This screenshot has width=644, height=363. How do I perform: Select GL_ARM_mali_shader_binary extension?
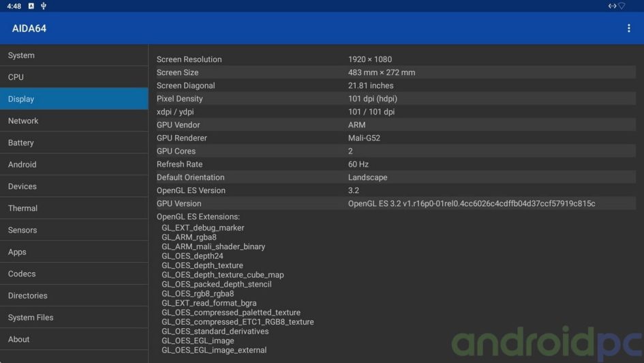click(213, 246)
